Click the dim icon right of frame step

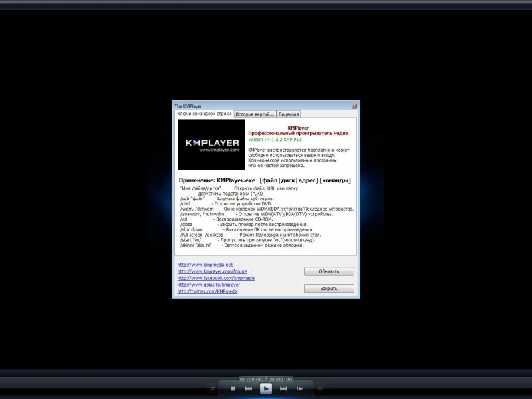tap(319, 389)
